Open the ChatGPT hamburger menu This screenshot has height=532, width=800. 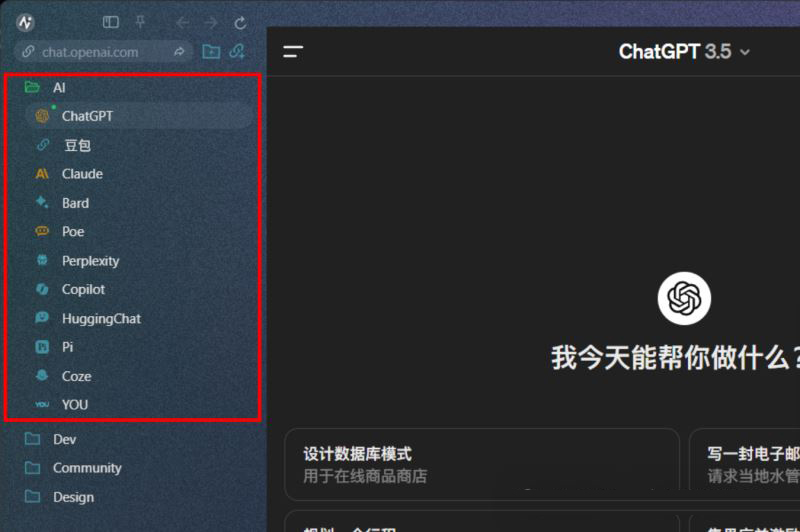(293, 52)
